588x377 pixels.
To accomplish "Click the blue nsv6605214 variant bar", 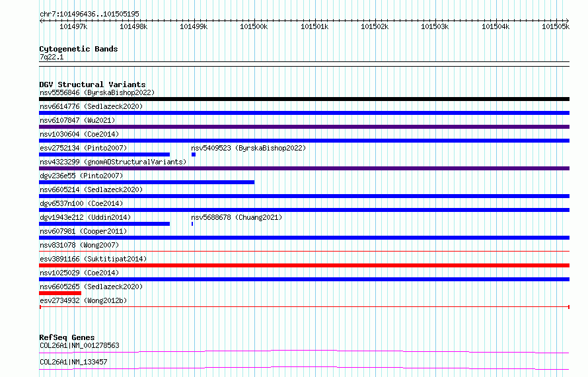I will point(304,196).
